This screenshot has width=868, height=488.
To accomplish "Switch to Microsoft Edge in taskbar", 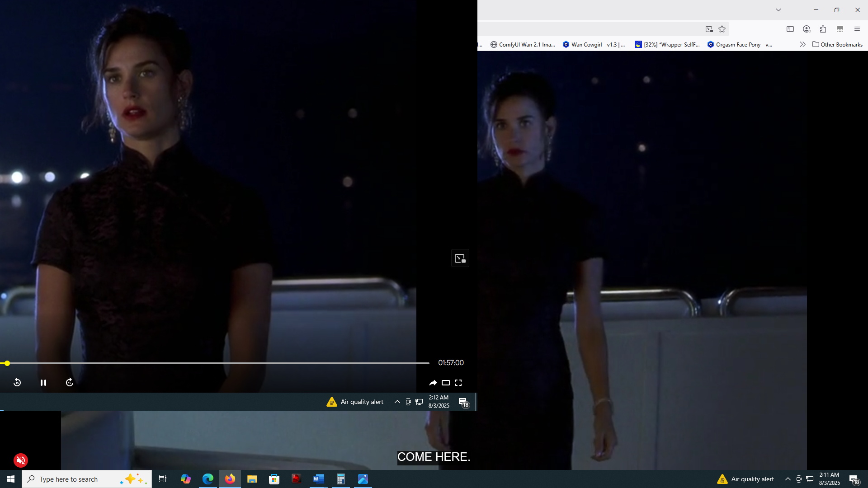I will 208,479.
